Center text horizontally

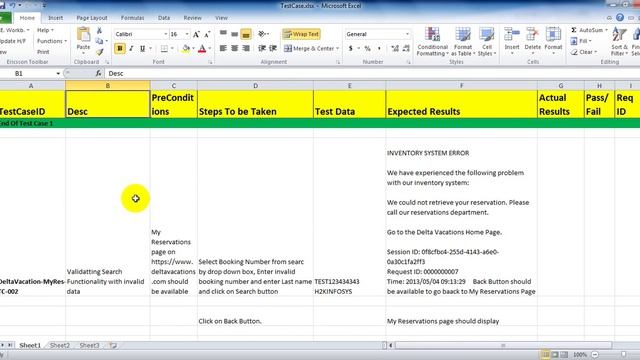coord(234,49)
